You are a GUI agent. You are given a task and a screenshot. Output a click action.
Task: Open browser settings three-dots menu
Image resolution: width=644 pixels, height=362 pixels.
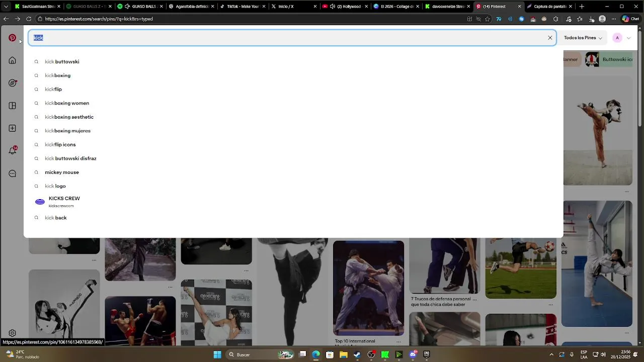(x=613, y=19)
